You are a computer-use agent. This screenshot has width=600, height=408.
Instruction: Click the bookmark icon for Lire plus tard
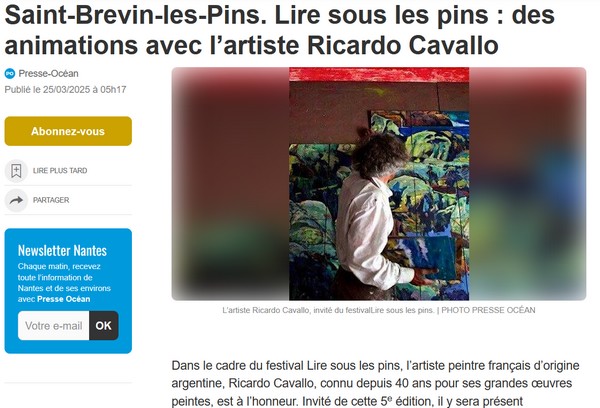16,171
